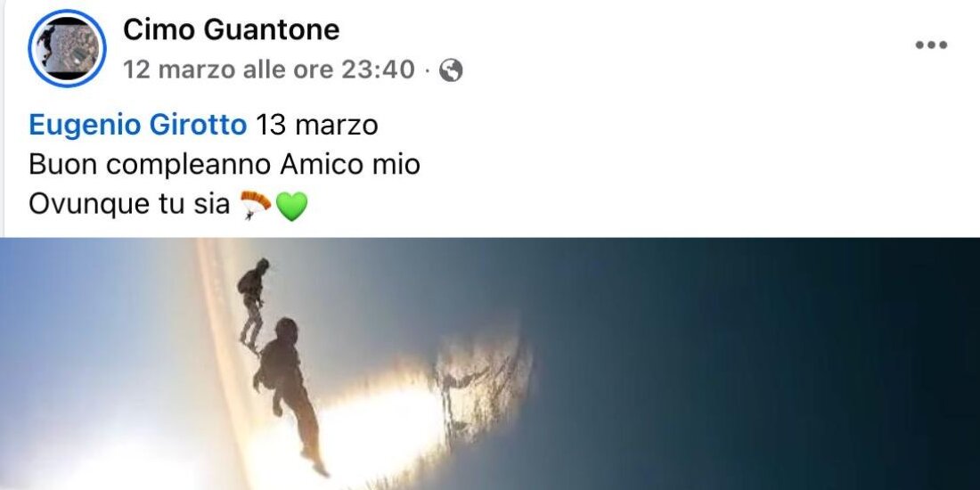Open the skydiving photo attachment
The height and width of the screenshot is (490, 980).
(x=490, y=363)
